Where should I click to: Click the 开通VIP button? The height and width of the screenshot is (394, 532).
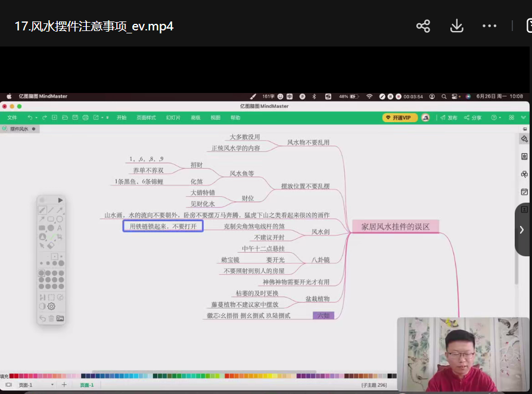399,117
